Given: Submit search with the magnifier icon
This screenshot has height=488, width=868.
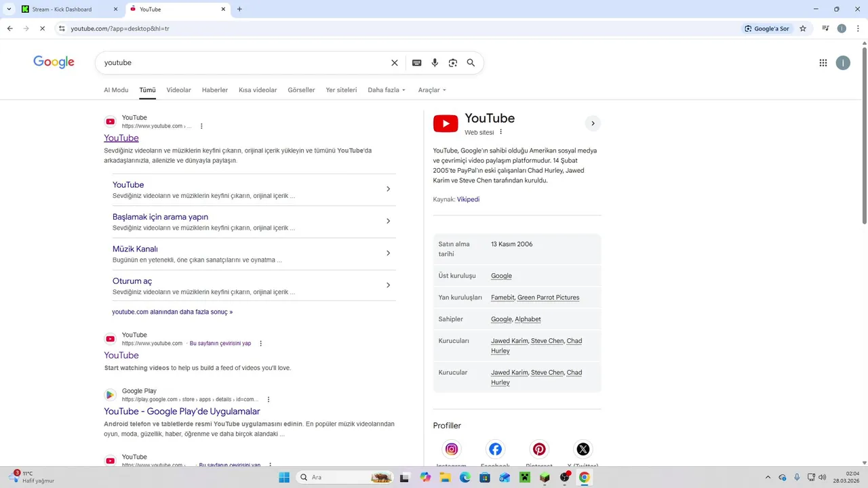Looking at the screenshot, I should coord(471,62).
